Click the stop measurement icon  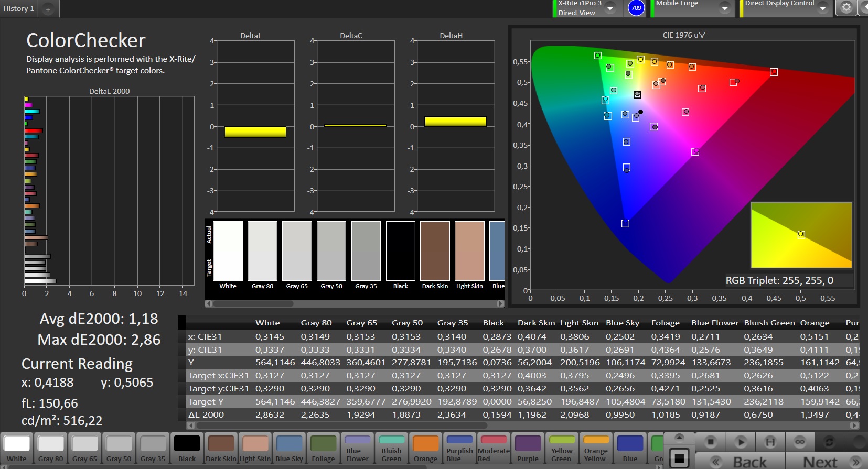pos(710,442)
